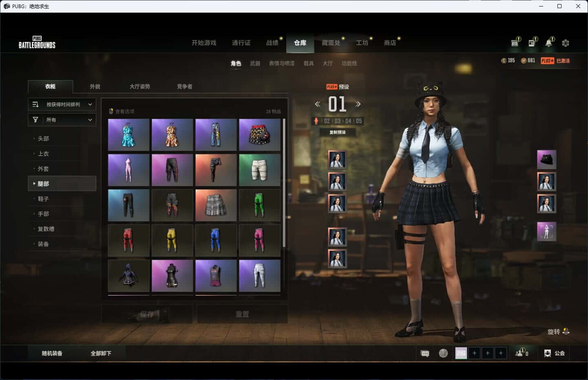Open the 所有 filter dropdown
This screenshot has height=380, width=588.
[x=62, y=120]
